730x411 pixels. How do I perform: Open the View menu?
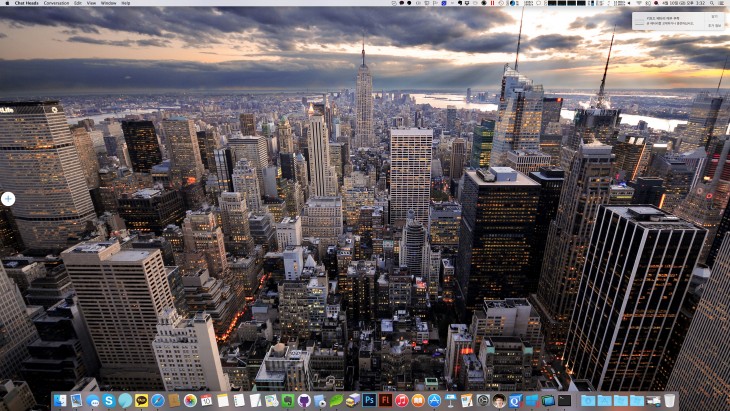92,3
